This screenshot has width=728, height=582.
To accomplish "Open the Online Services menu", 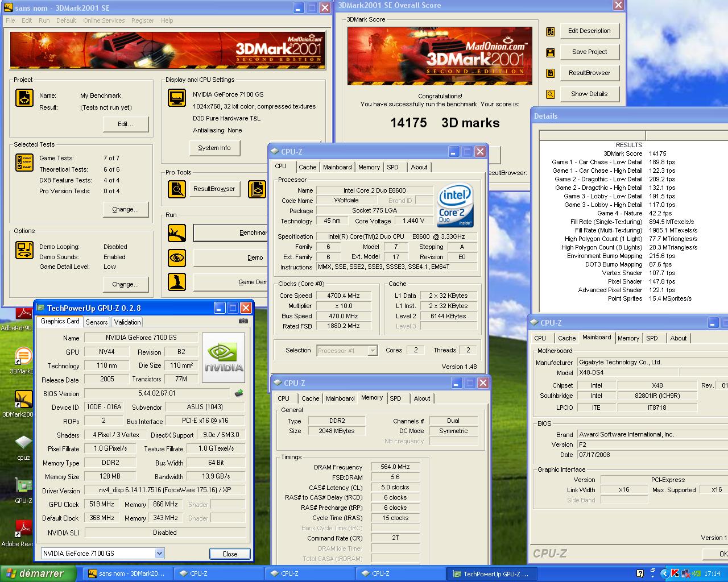I will [104, 20].
